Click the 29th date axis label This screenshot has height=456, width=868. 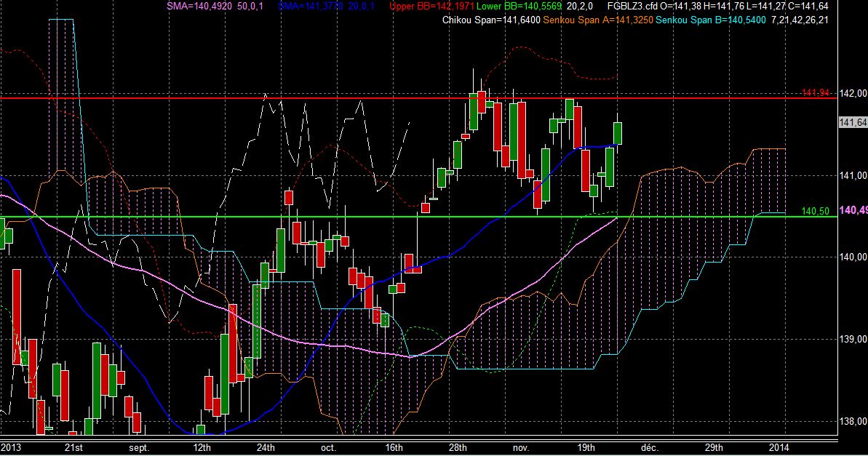(714, 447)
